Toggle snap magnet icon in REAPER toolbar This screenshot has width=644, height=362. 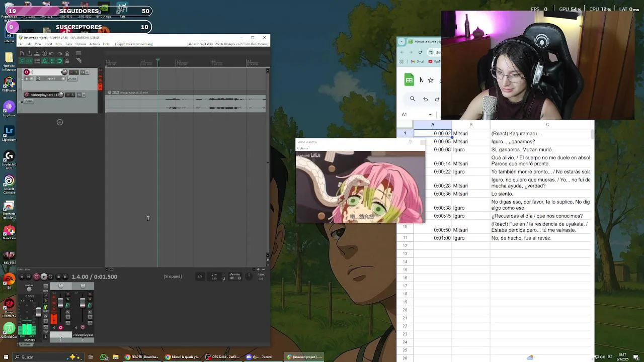click(59, 61)
